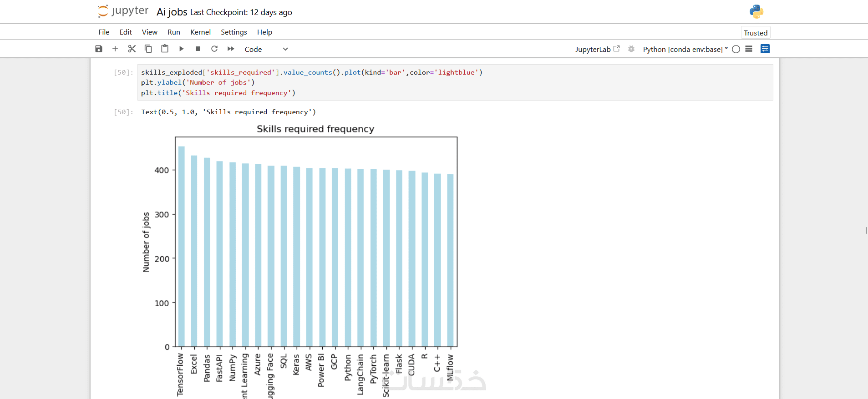
Task: Click the Last Checkpoint: 12 days ago text
Action: click(241, 12)
